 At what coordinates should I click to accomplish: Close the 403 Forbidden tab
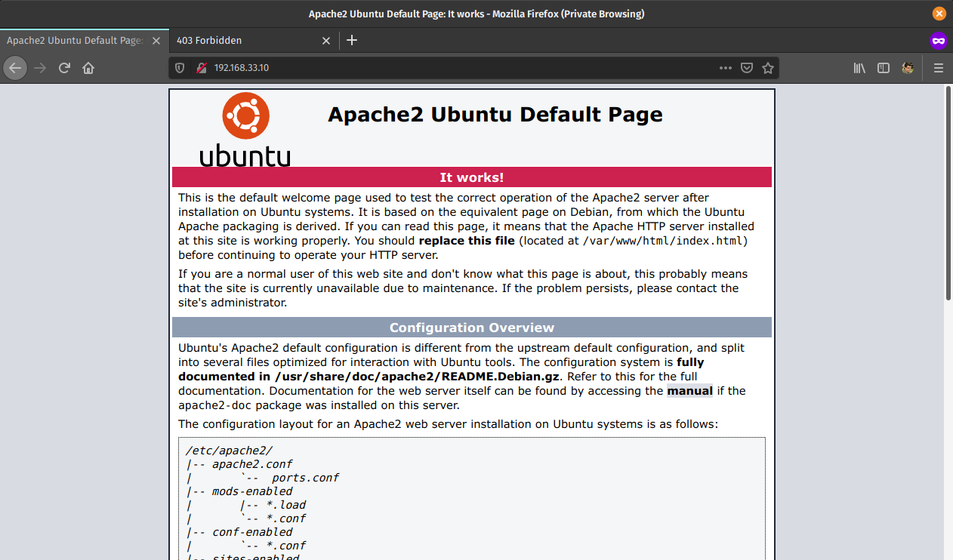pos(326,40)
